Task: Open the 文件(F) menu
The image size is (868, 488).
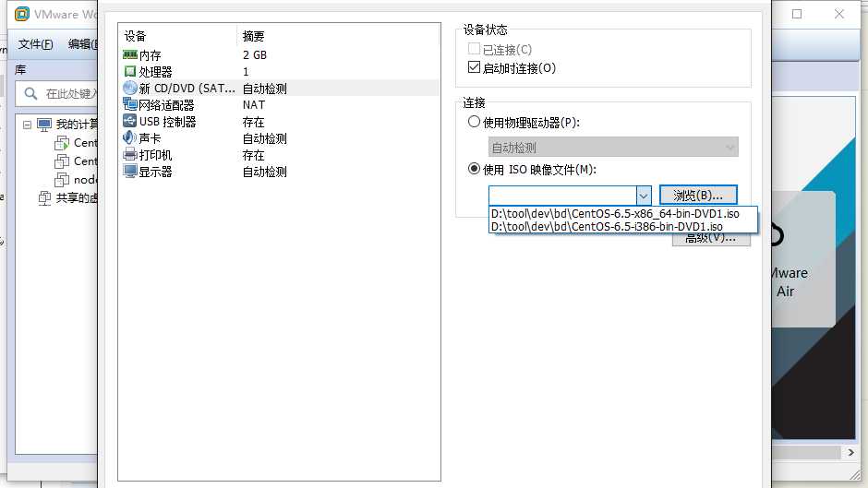Action: tap(36, 44)
